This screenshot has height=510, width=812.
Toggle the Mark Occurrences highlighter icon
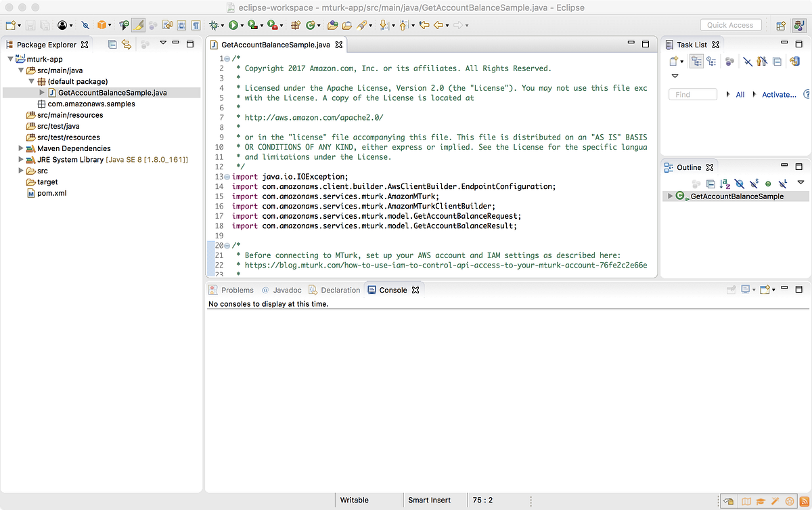138,25
